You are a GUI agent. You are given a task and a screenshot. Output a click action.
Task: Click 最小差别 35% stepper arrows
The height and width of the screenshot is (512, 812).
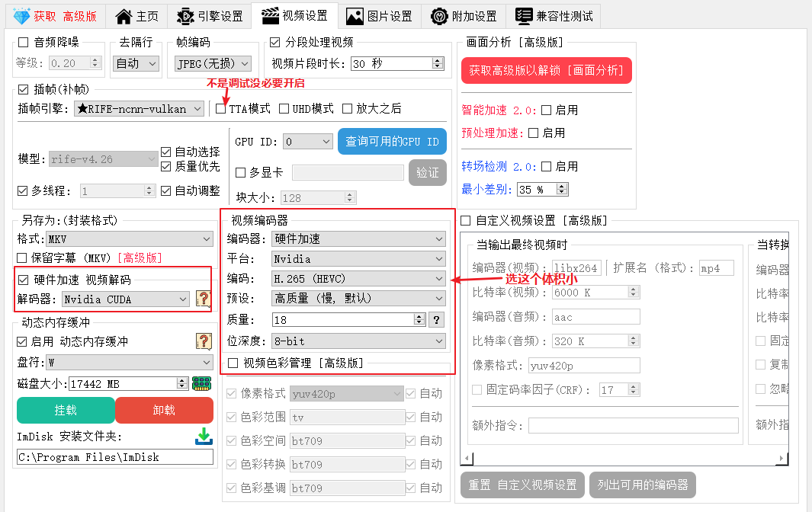[x=562, y=190]
